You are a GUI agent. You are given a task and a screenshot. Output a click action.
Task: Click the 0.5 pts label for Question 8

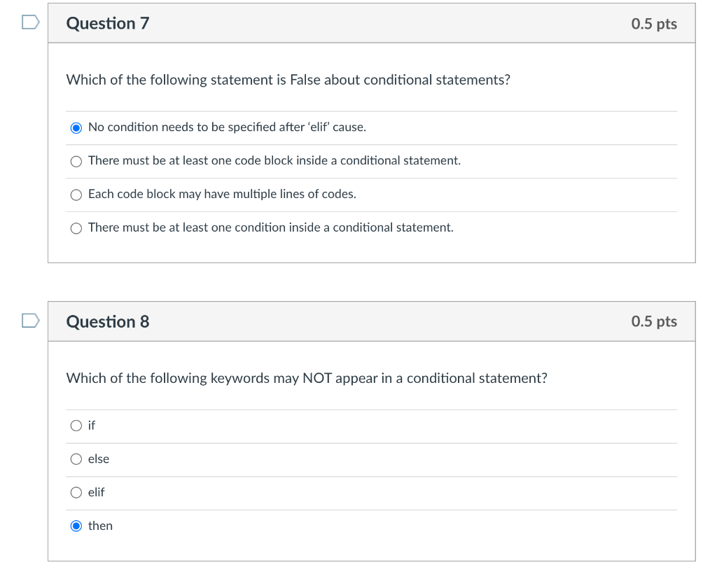pos(654,321)
